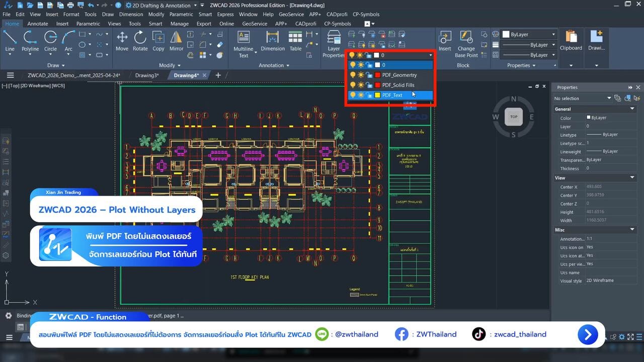This screenshot has width=644, height=362.
Task: Click the TOP face of view cube
Action: [513, 117]
